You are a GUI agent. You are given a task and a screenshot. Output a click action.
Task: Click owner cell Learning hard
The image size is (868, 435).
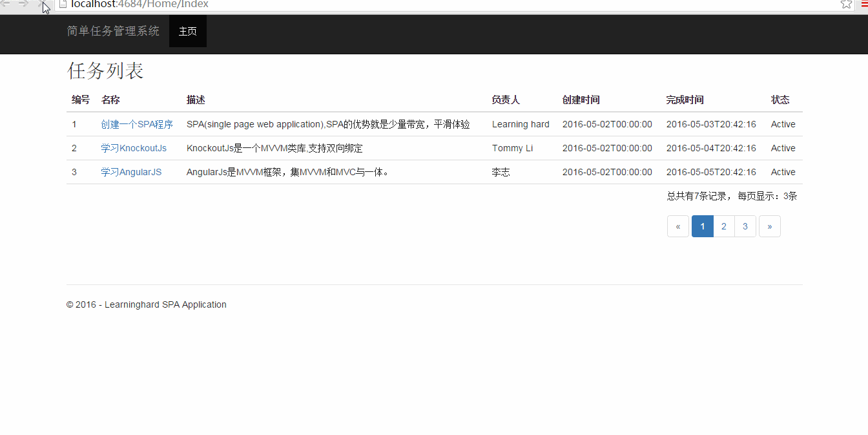[521, 124]
